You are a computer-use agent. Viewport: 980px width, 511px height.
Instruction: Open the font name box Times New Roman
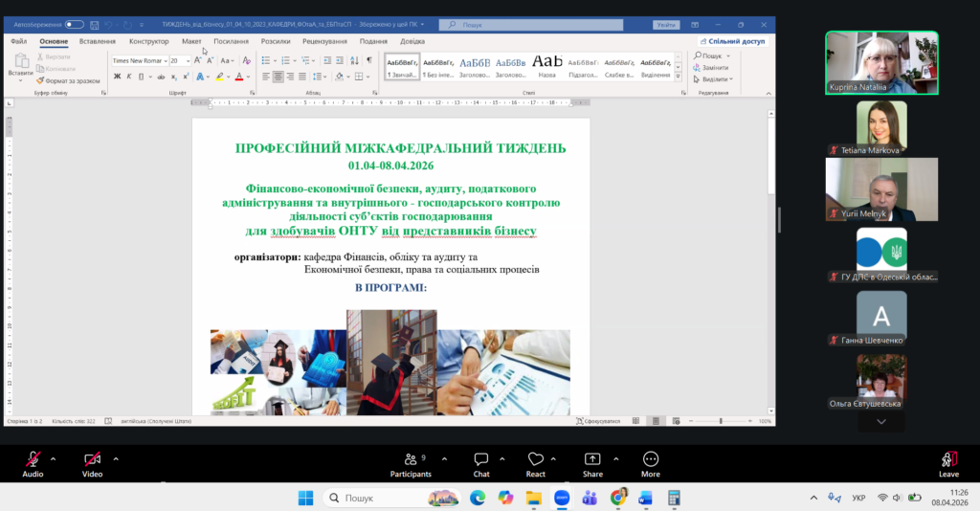140,60
